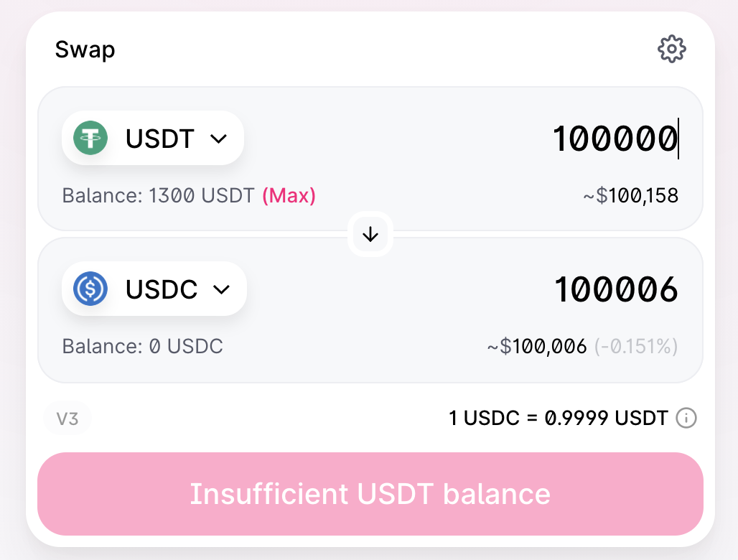738x560 pixels.
Task: Select the 100000 USDT amount input
Action: click(615, 138)
